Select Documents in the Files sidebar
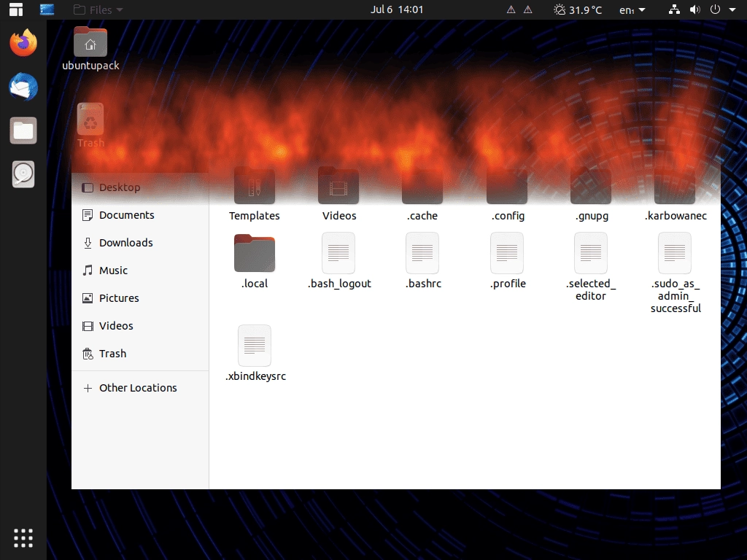This screenshot has height=560, width=747. point(140,215)
